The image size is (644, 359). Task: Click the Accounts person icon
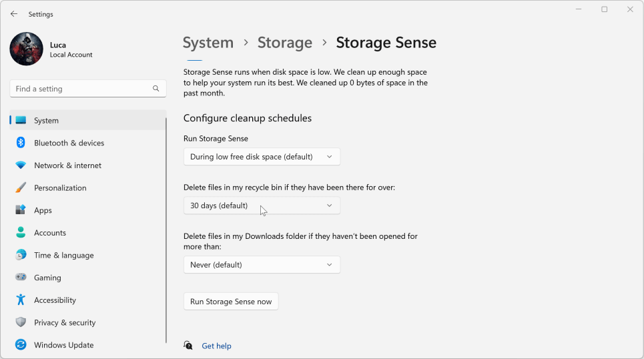click(x=21, y=233)
